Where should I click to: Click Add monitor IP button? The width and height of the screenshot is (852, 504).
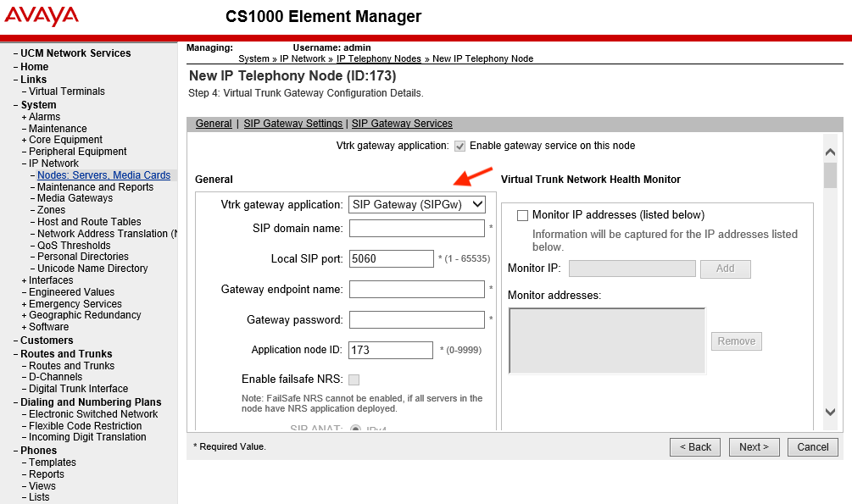pos(726,269)
